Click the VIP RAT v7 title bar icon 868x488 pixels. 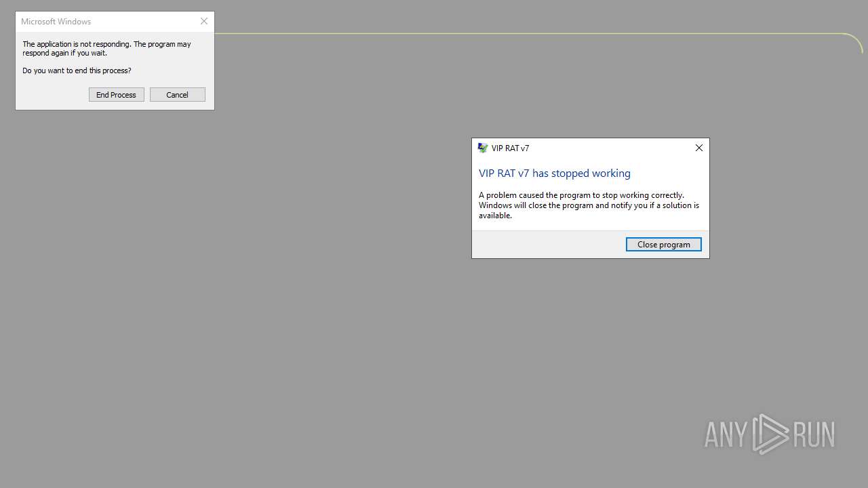click(483, 148)
